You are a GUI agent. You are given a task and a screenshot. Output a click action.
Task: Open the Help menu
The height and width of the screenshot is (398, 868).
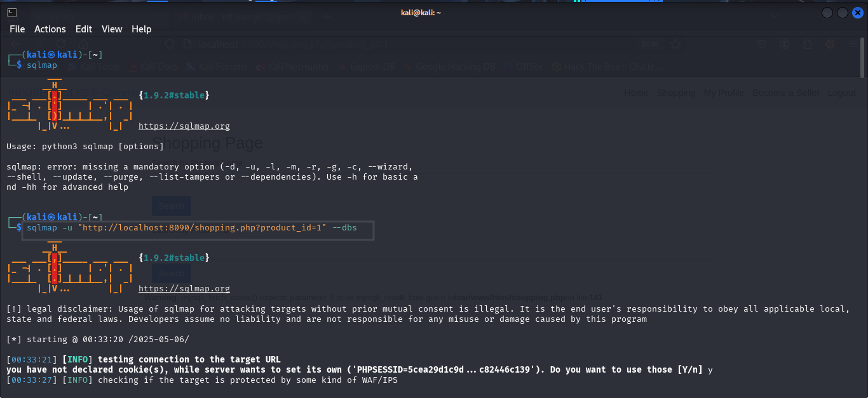point(142,29)
